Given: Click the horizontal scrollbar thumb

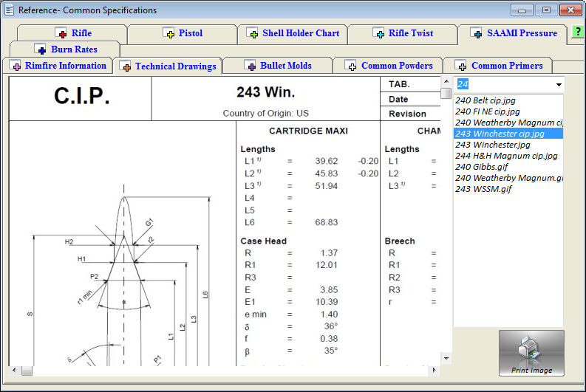Looking at the screenshot, I should (27, 371).
